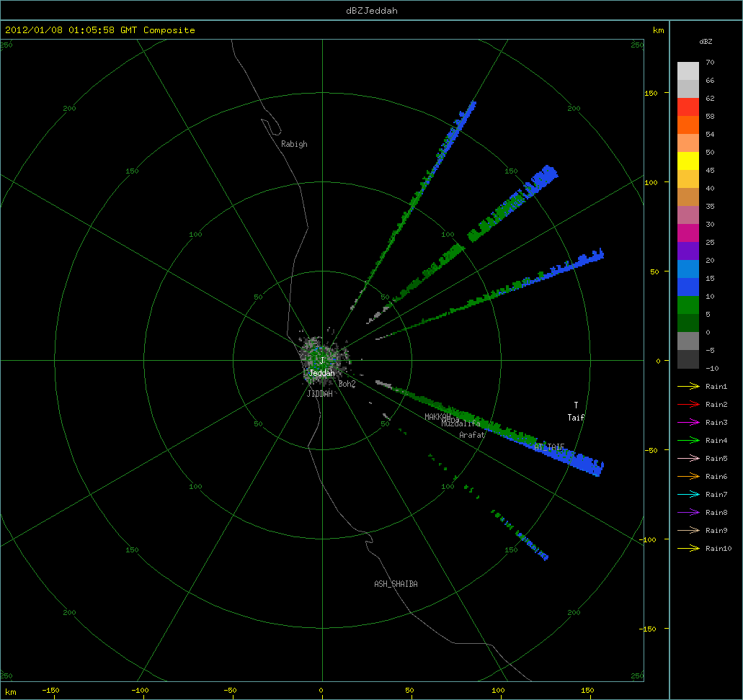Click the dBZJeddah title text

tap(372, 10)
